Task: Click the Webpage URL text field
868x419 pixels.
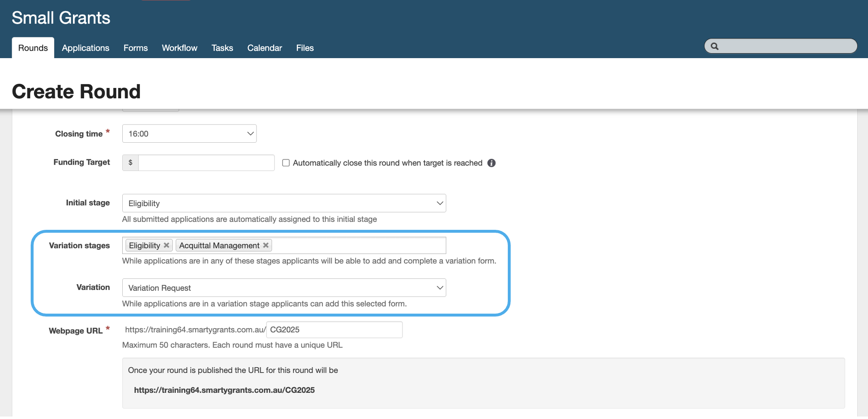Action: (334, 330)
